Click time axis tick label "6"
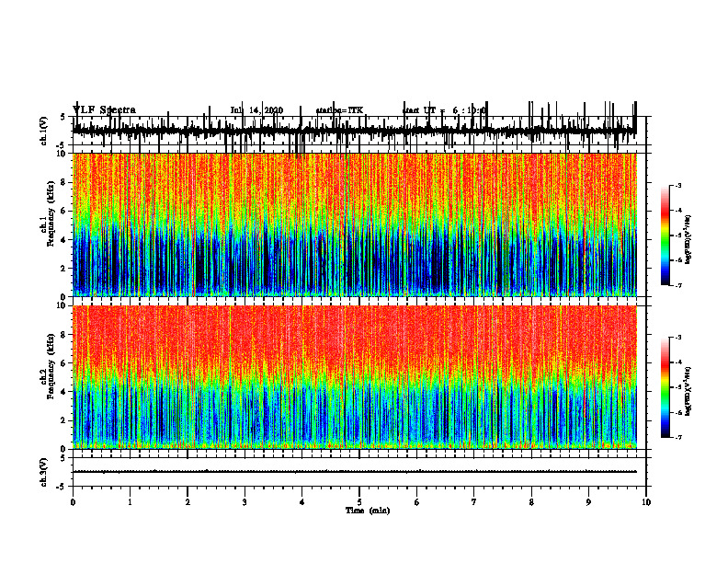728x563 pixels. pyautogui.click(x=417, y=502)
